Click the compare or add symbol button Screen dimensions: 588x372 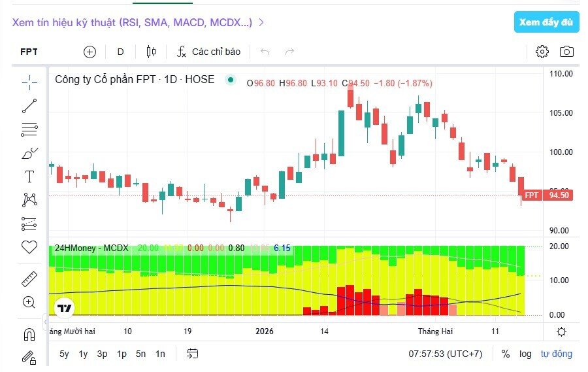pos(90,52)
